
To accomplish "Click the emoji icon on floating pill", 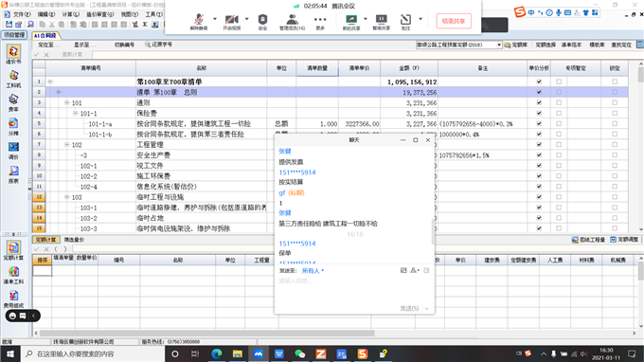I will pyautogui.click(x=12, y=316).
